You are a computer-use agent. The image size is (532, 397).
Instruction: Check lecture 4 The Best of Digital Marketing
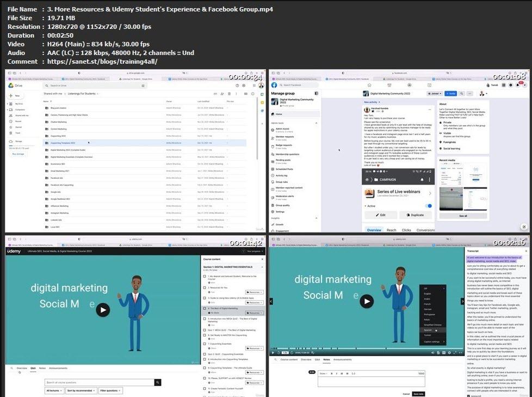[205, 308]
